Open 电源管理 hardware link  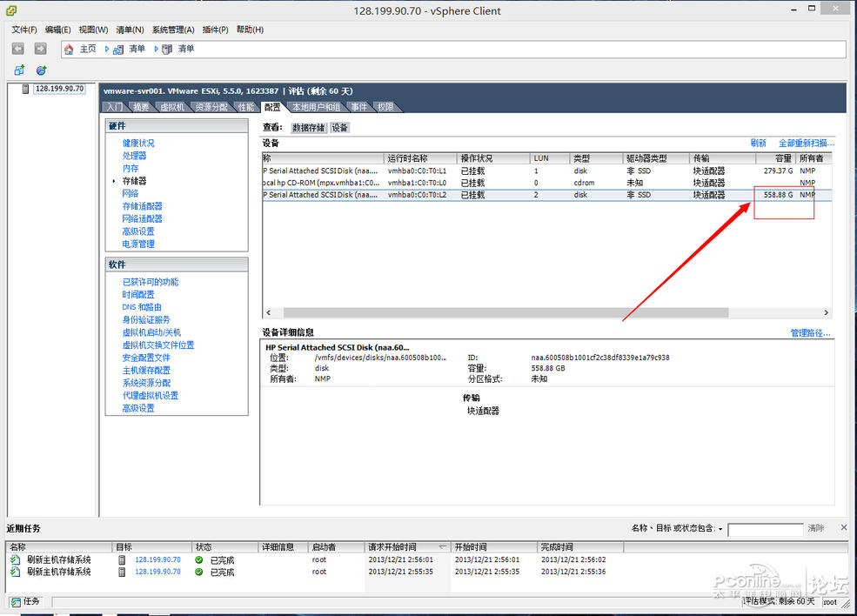(138, 244)
